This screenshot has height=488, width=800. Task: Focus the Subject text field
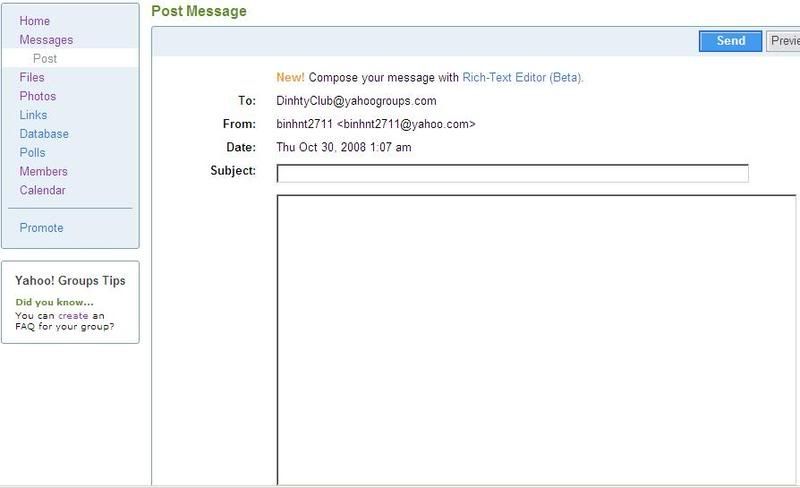coord(512,173)
